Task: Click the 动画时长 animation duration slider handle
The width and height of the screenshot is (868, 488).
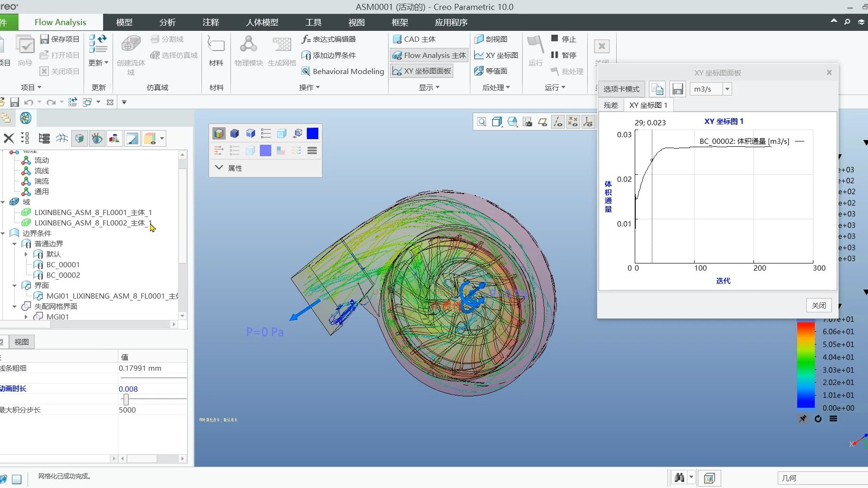Action: pos(126,399)
